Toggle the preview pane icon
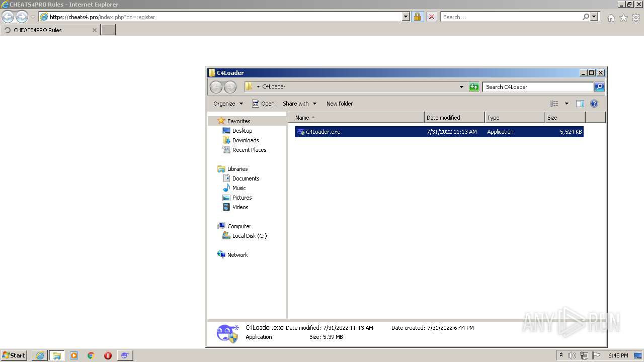This screenshot has width=644, height=362. (x=580, y=104)
